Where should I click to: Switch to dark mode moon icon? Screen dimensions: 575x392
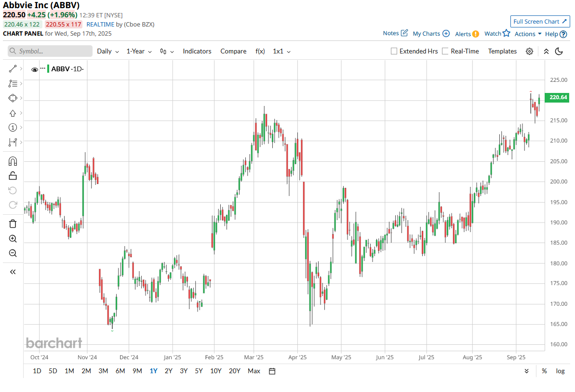pyautogui.click(x=559, y=52)
